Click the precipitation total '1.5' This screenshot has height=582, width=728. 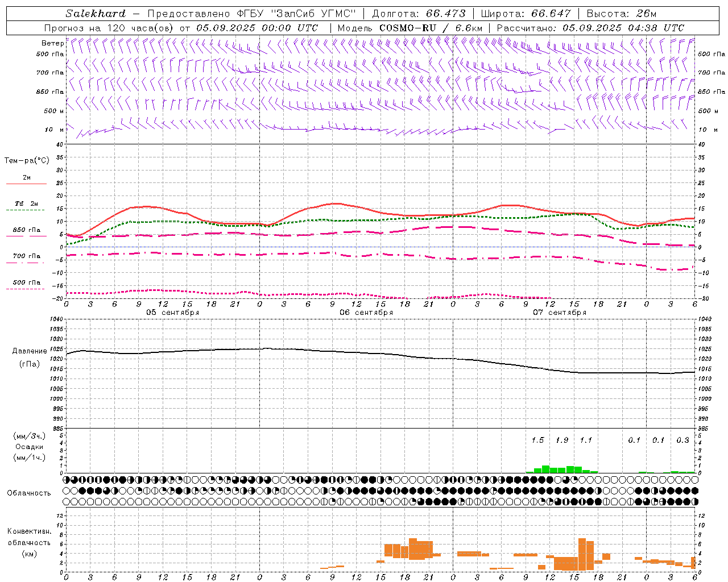coord(537,440)
